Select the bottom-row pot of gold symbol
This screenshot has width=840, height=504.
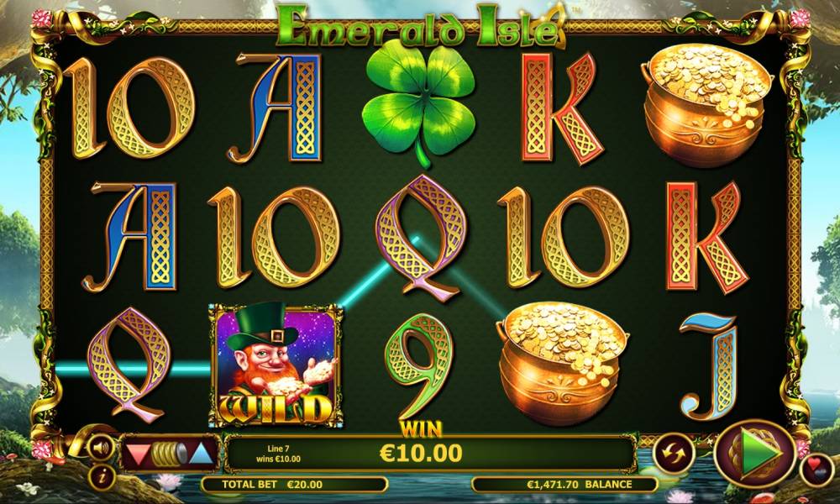point(560,364)
